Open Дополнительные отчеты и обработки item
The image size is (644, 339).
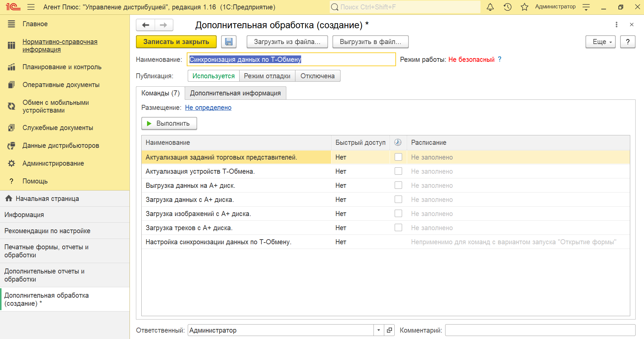pos(65,275)
